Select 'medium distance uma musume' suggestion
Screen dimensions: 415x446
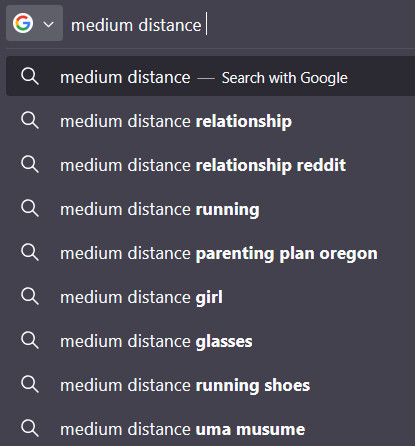click(210, 428)
